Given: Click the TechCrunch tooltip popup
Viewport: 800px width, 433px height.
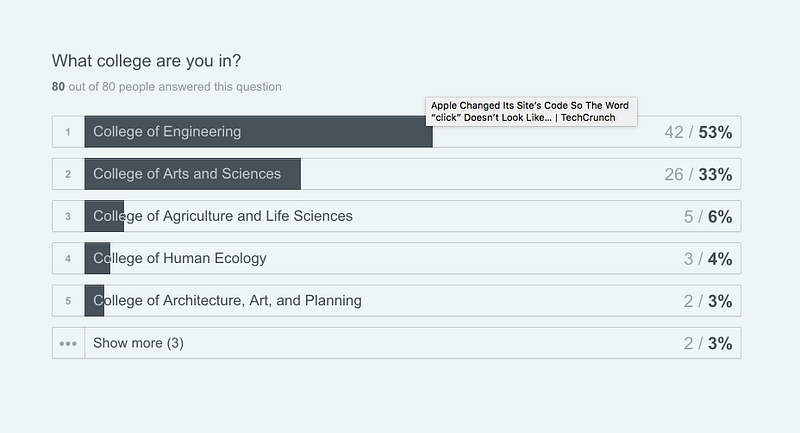Looking at the screenshot, I should coord(530,111).
